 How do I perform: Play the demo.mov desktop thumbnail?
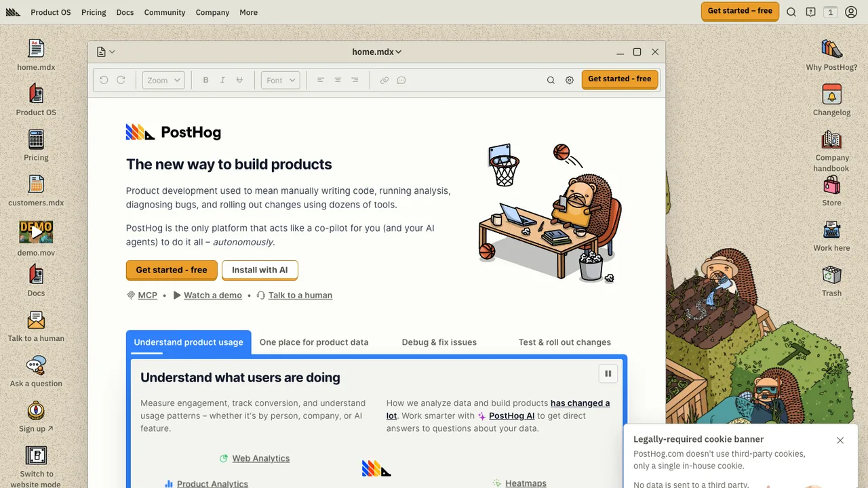36,232
